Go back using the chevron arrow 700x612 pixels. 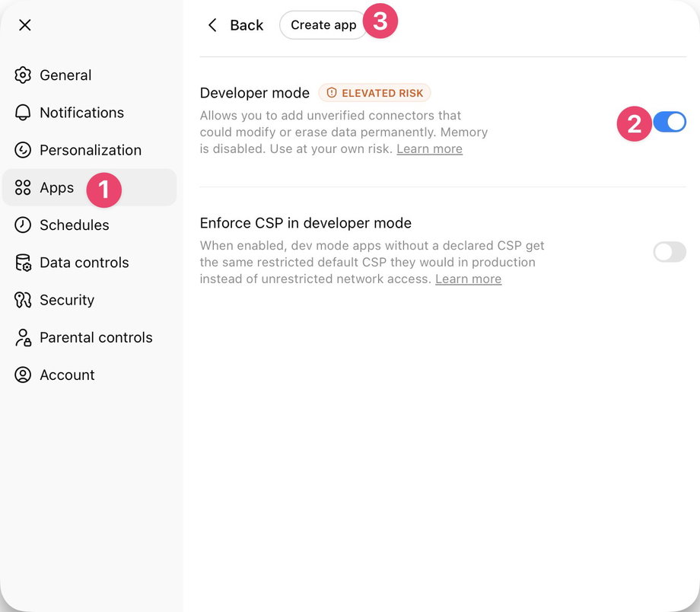(213, 25)
